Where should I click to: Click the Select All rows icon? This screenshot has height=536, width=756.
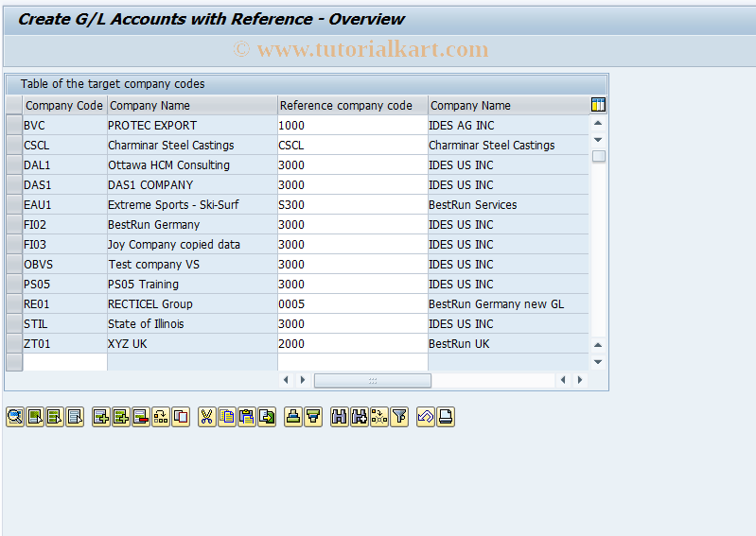35,417
